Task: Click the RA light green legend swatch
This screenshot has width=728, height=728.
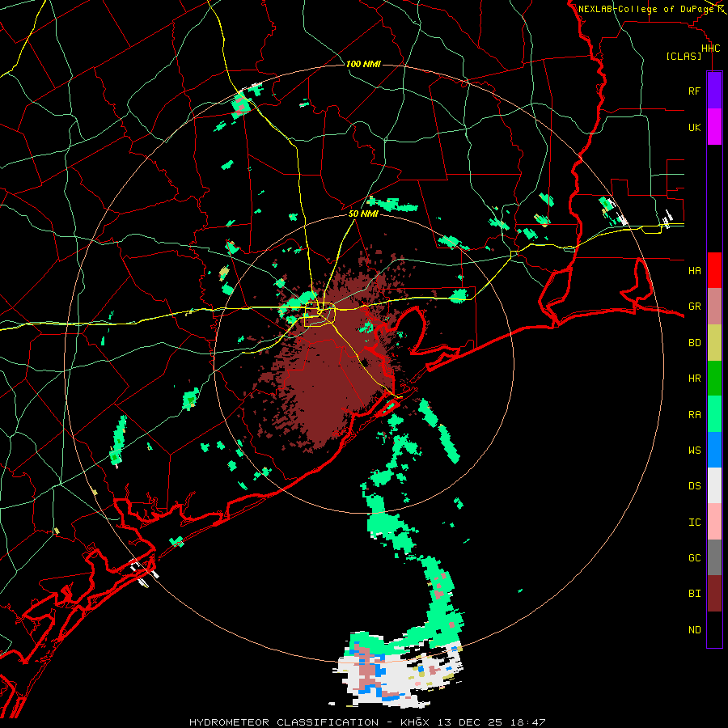Action: click(714, 414)
